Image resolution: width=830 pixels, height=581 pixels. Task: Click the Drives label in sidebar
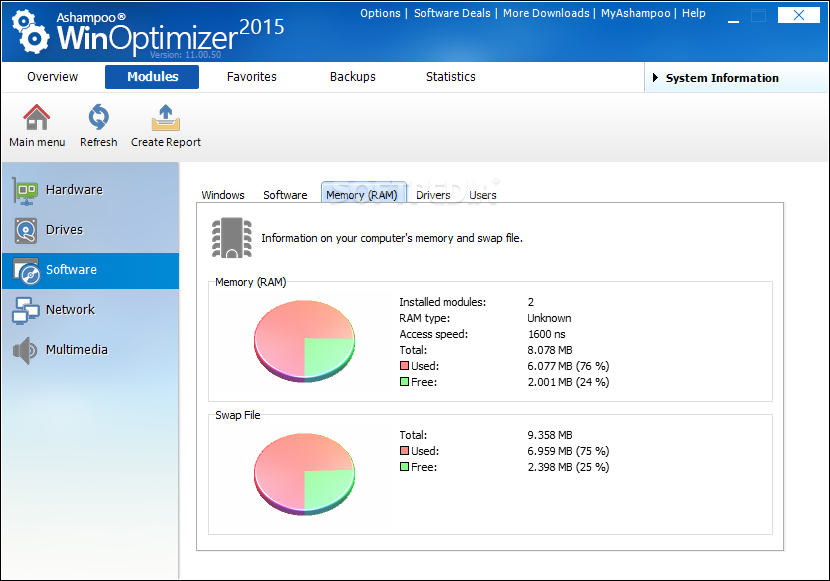point(65,230)
